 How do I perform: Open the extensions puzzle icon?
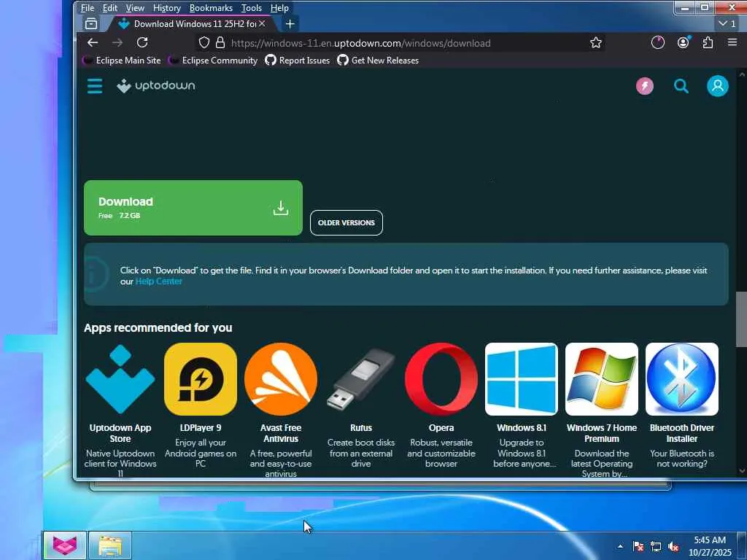708,43
